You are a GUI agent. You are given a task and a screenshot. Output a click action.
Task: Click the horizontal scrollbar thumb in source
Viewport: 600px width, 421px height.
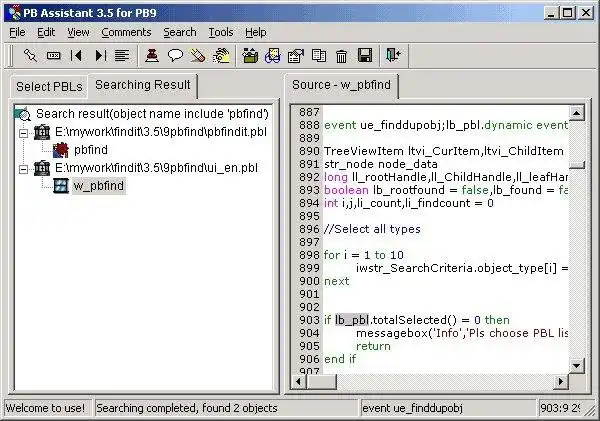point(321,382)
